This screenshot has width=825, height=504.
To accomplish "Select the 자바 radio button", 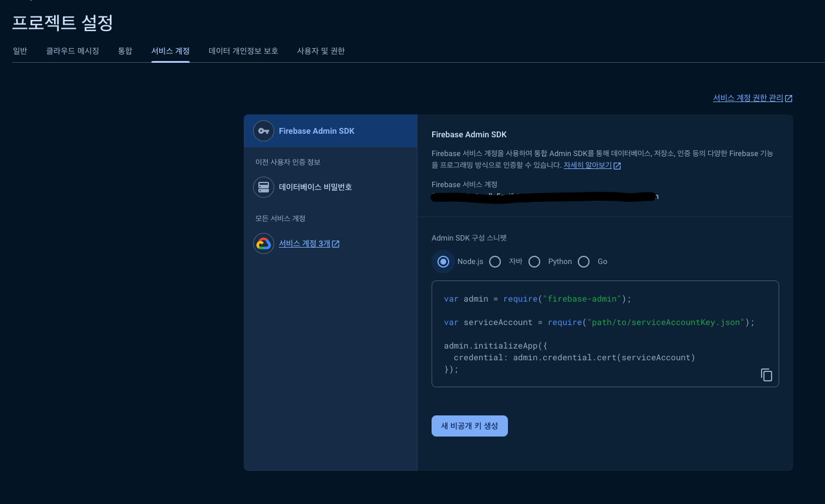I will [x=495, y=262].
